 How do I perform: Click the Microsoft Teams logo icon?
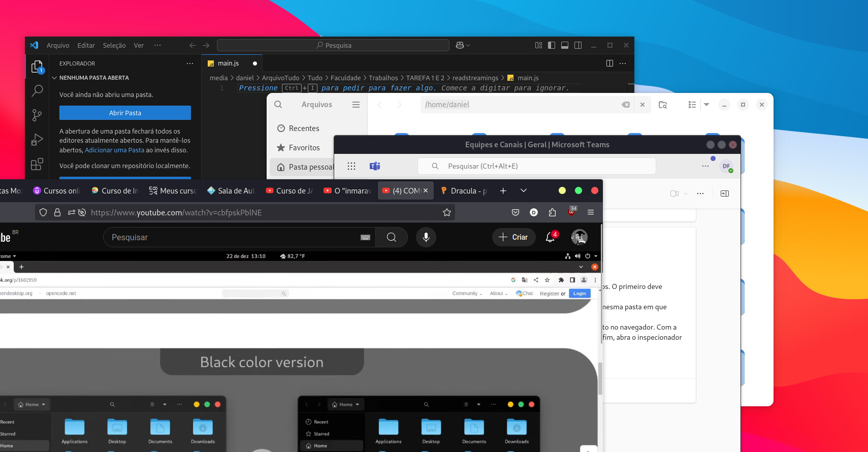click(x=375, y=166)
